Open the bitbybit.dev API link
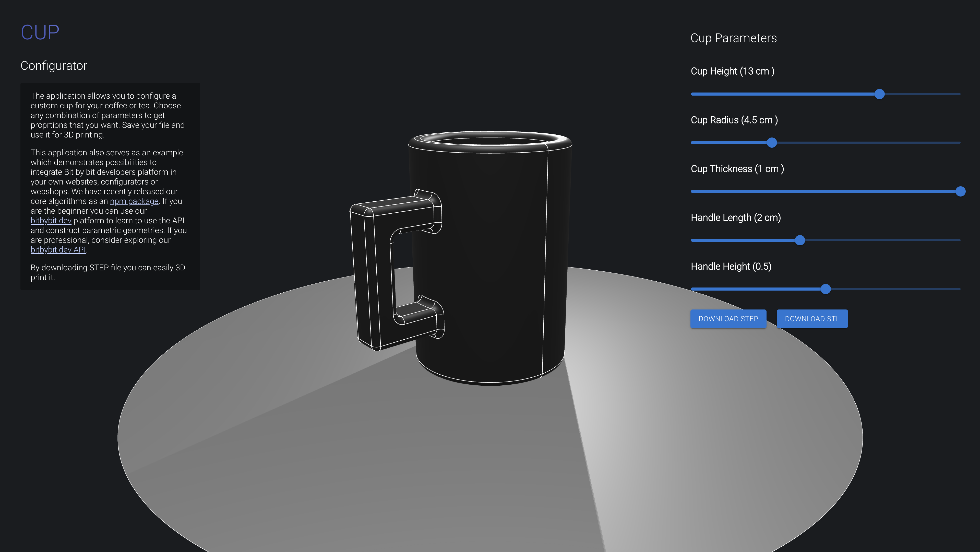The image size is (980, 552). pos(58,250)
